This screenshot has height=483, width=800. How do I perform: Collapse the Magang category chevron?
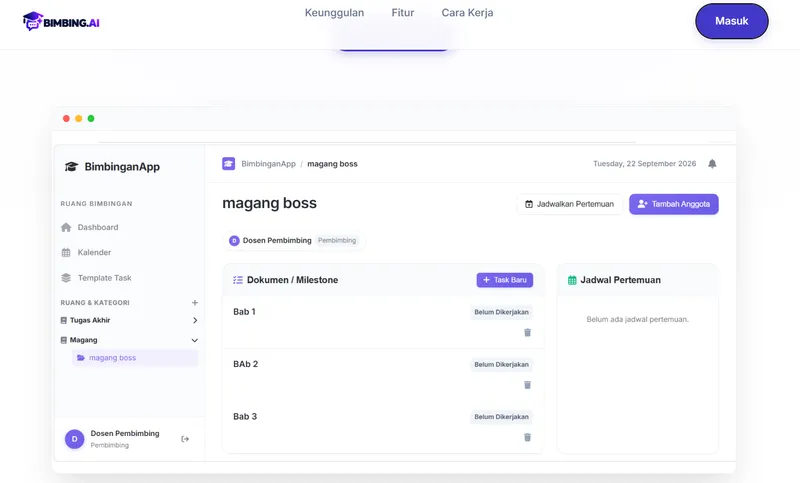[x=194, y=340]
